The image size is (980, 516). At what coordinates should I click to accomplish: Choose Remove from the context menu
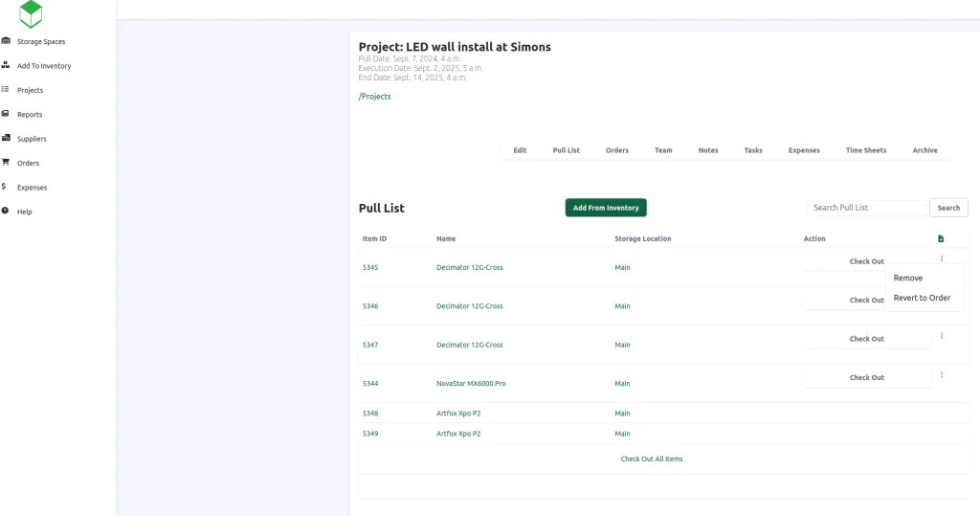[x=907, y=279]
